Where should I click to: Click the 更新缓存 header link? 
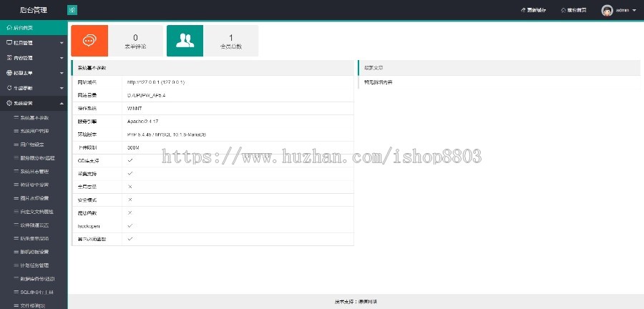click(x=537, y=10)
